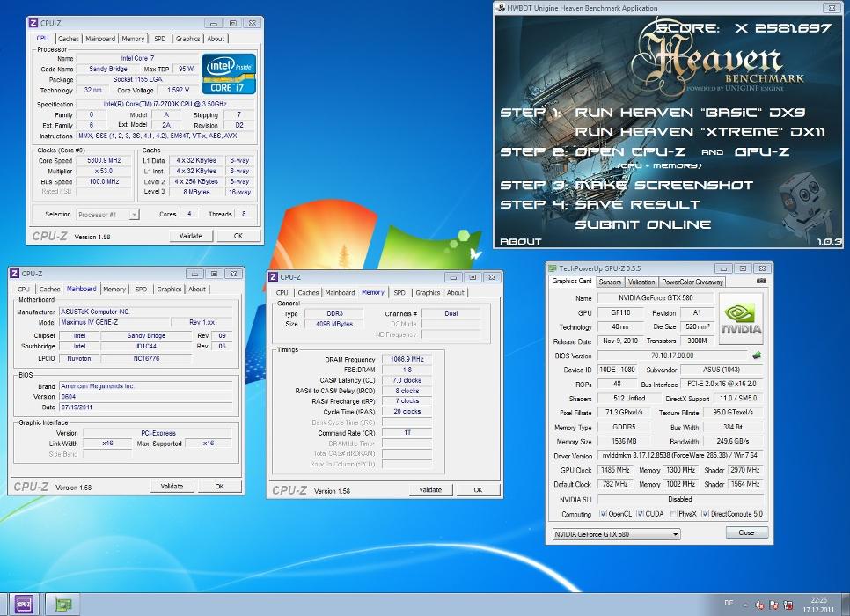Click SAVE RESULT in Heaven app
The width and height of the screenshot is (850, 616).
click(x=637, y=204)
